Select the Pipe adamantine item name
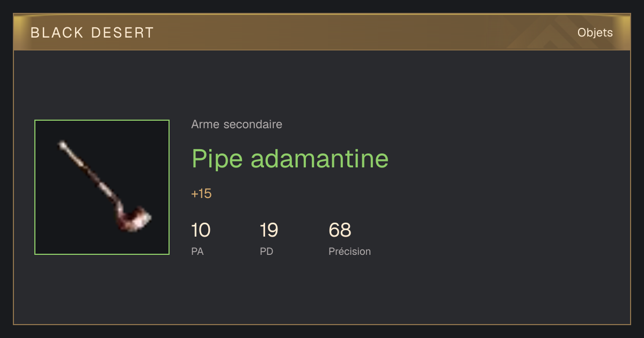This screenshot has height=338, width=644. click(290, 159)
